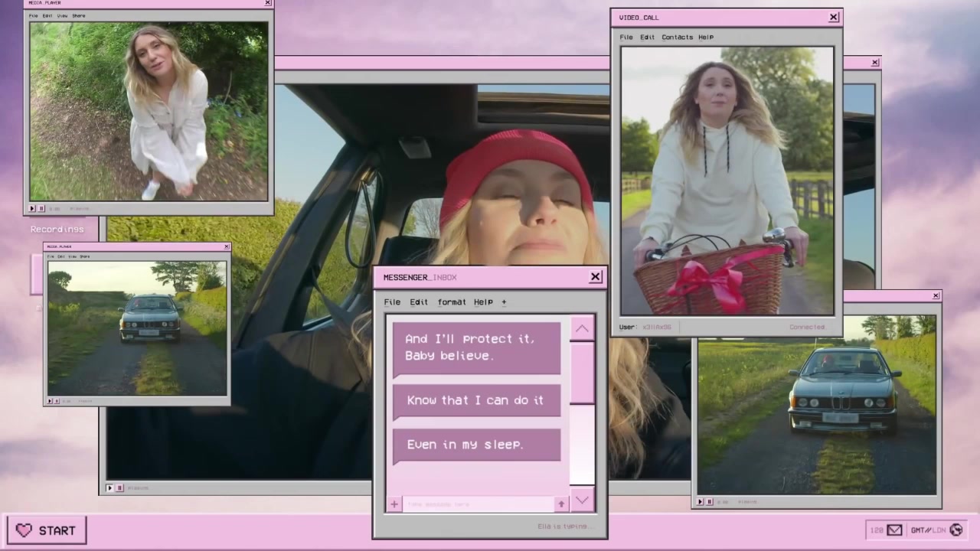Click the + menu item in Messenger
980x551 pixels.
pyautogui.click(x=504, y=302)
